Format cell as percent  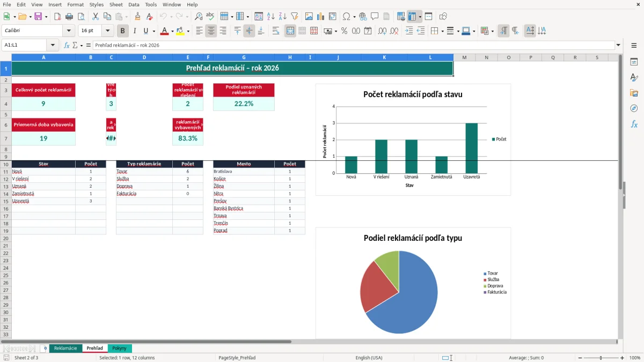click(x=344, y=31)
